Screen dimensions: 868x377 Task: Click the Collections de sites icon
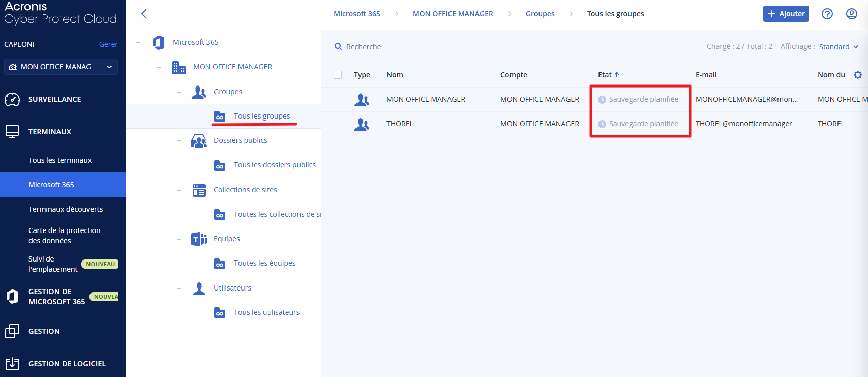[199, 190]
